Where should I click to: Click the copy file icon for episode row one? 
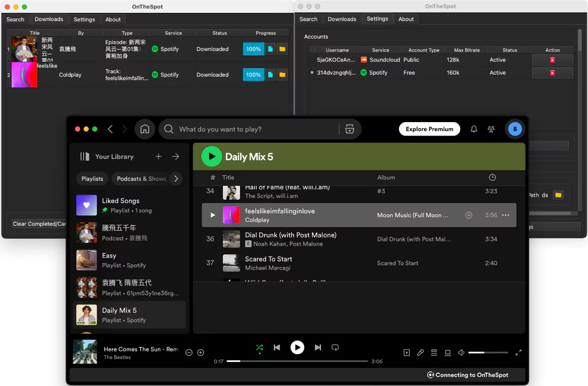(271, 49)
